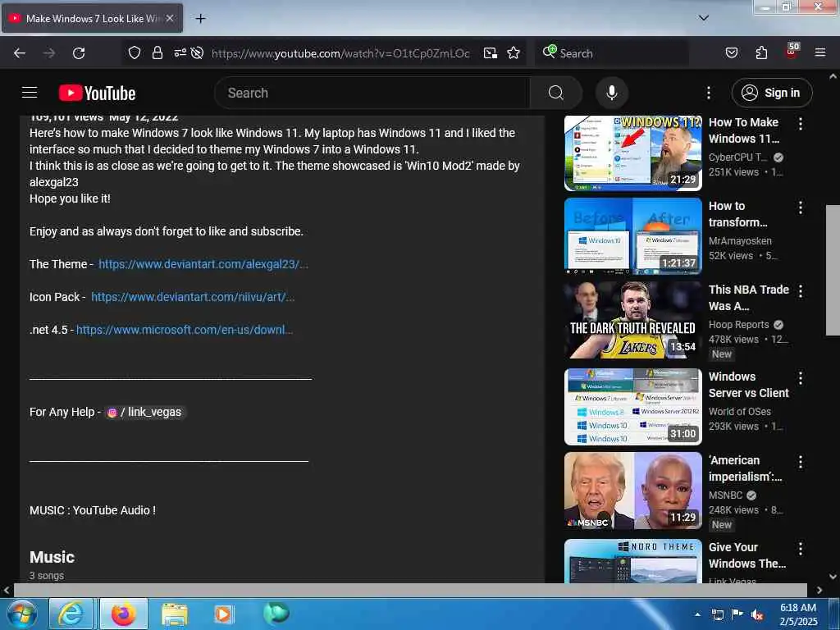Open Firefox application hamburger menu
This screenshot has height=630, width=840.
pos(820,53)
